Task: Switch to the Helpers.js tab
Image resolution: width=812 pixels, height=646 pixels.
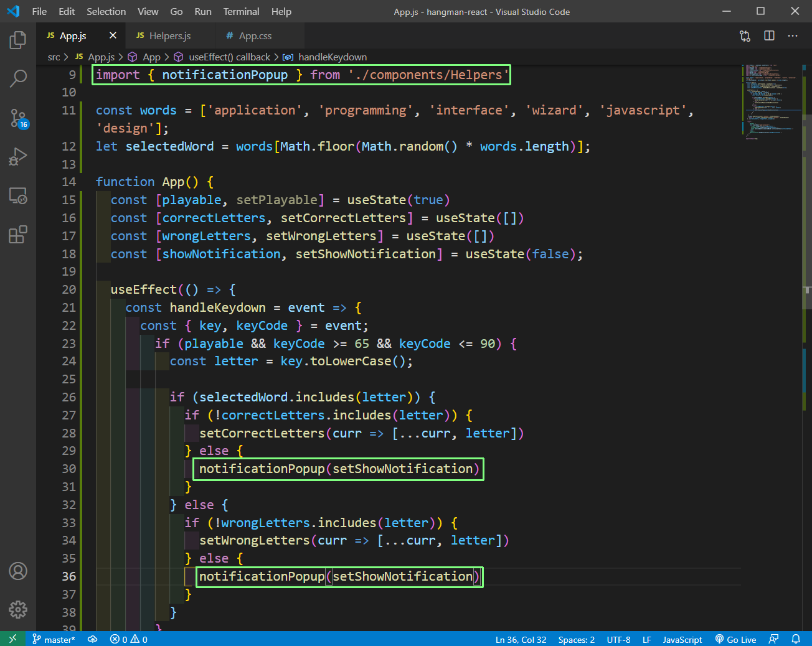Action: click(x=170, y=35)
